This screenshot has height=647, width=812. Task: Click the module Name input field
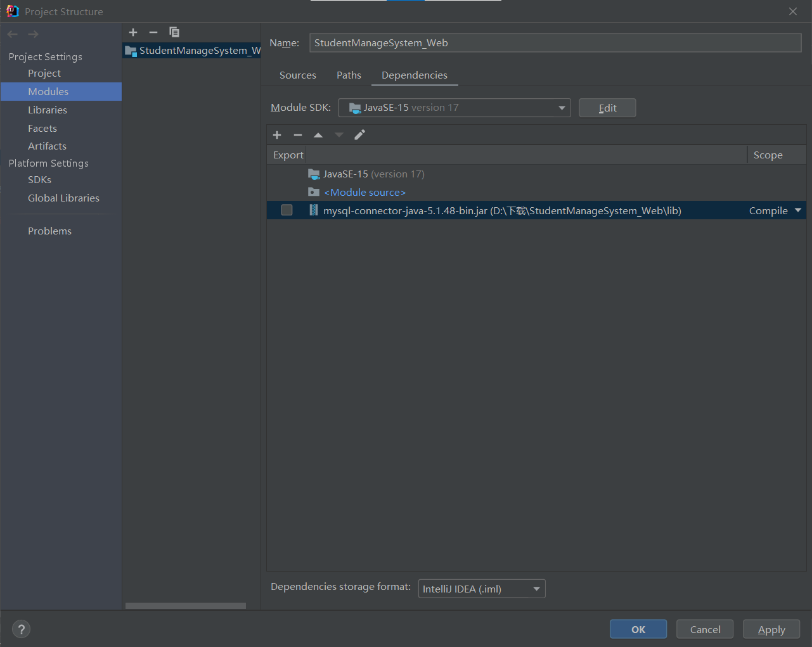coord(555,43)
